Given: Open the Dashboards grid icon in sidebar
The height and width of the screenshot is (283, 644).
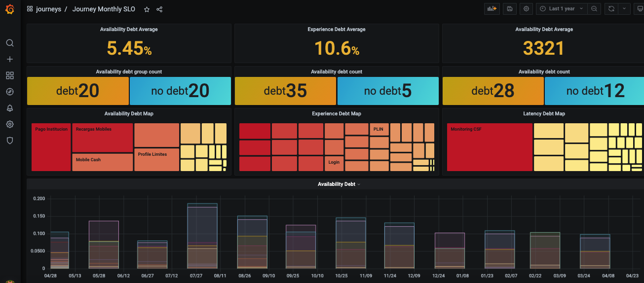Looking at the screenshot, I should [x=9, y=75].
